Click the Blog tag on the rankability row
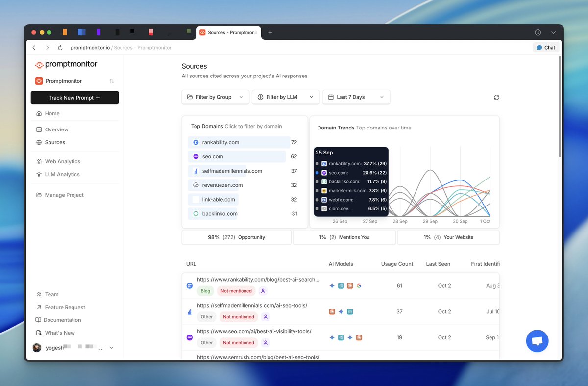 pos(205,291)
